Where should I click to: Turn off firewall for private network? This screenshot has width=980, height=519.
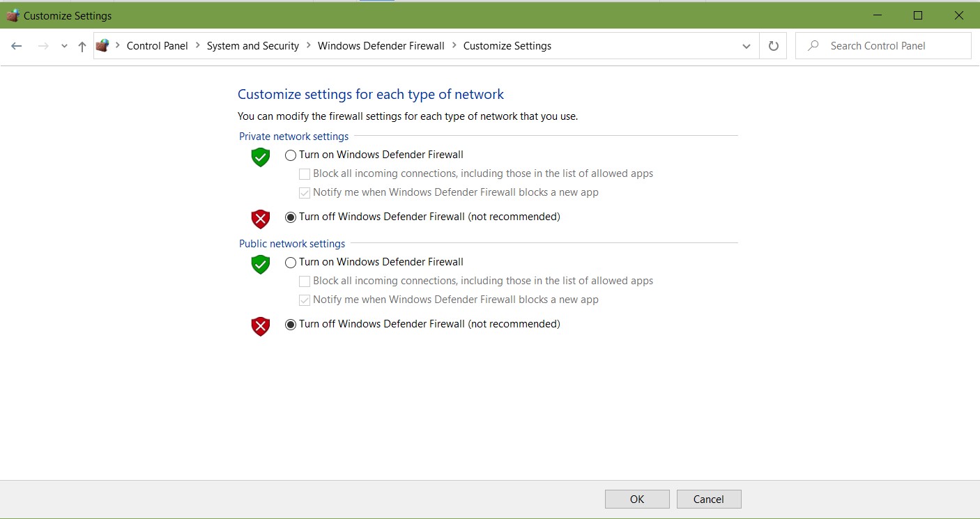(291, 217)
